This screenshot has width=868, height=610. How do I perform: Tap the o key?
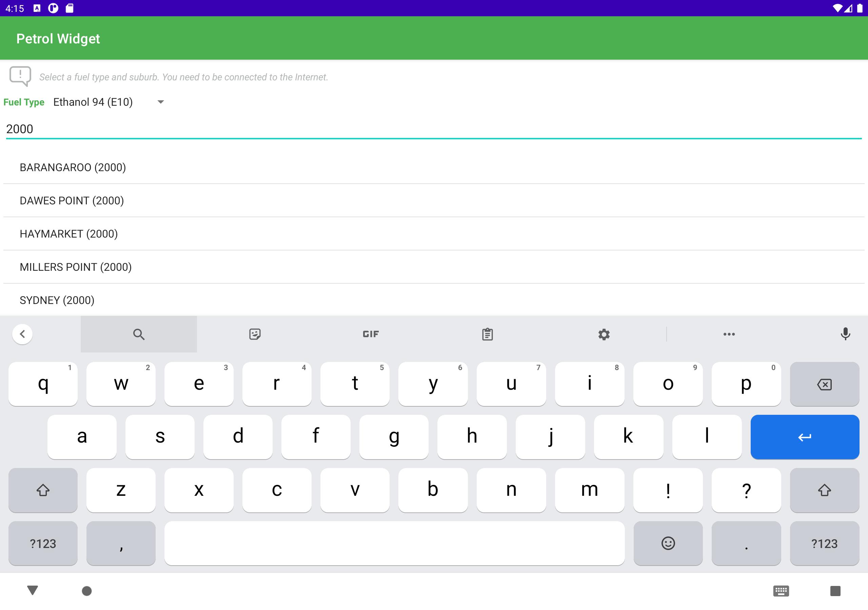(668, 384)
